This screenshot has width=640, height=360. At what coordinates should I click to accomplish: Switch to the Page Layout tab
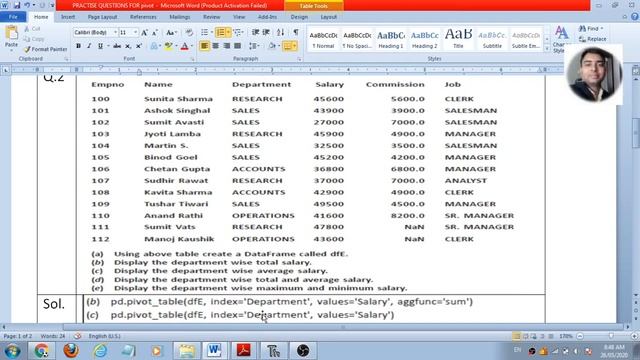[x=102, y=17]
